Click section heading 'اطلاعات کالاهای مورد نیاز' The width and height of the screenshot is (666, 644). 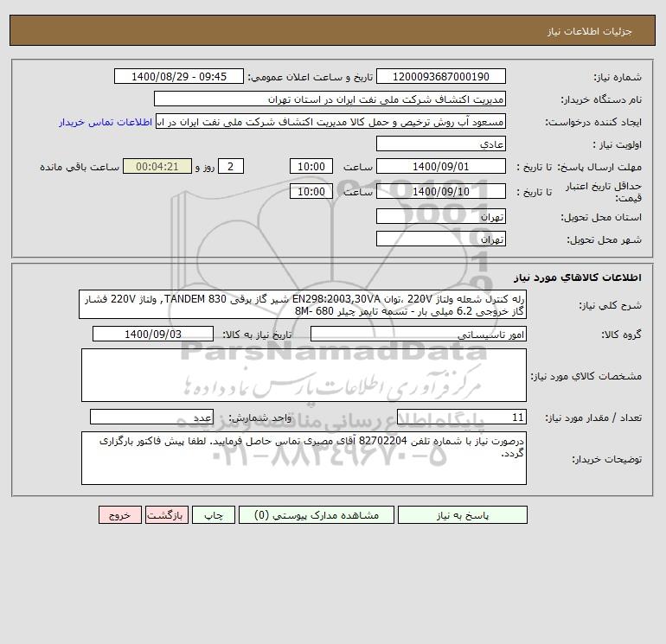[578, 277]
